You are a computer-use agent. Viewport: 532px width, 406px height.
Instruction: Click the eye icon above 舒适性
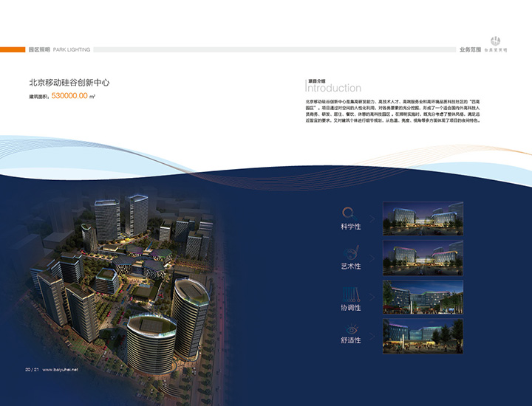(352, 329)
